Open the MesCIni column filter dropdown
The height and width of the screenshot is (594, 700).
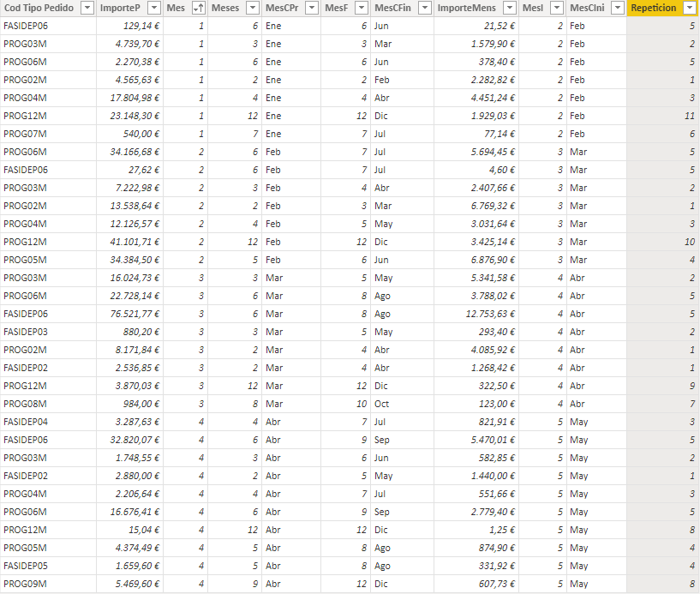[618, 8]
